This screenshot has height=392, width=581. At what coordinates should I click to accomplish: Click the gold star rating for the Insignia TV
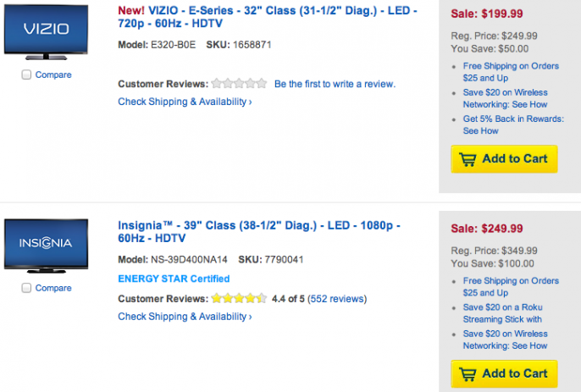239,298
